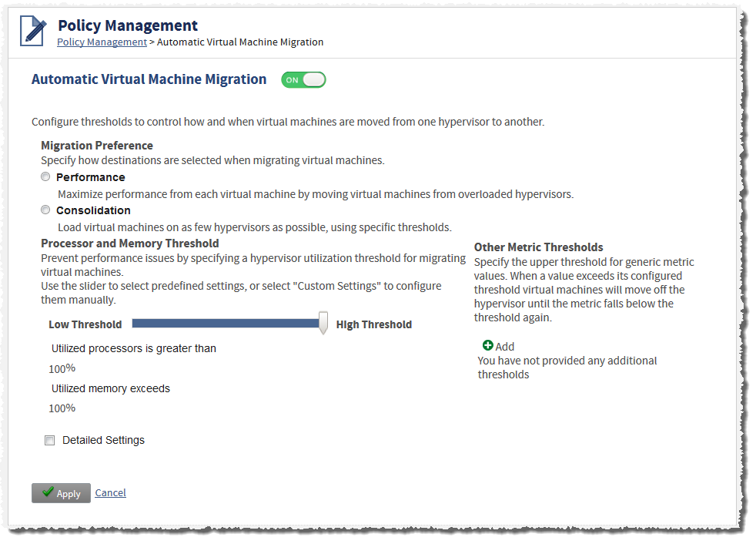The width and height of the screenshot is (756, 544).
Task: Click the Policy Management pencil-document icon
Action: click(x=33, y=30)
